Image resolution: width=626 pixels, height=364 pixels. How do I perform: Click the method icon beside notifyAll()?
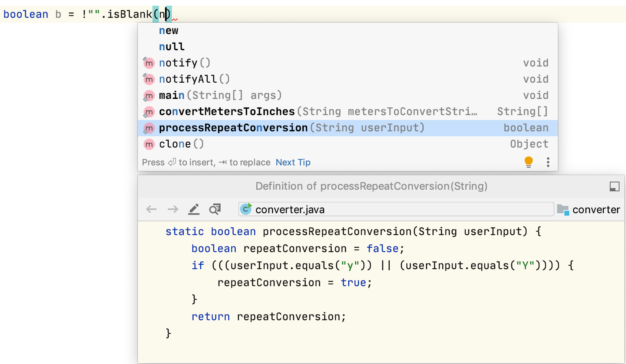coord(149,79)
